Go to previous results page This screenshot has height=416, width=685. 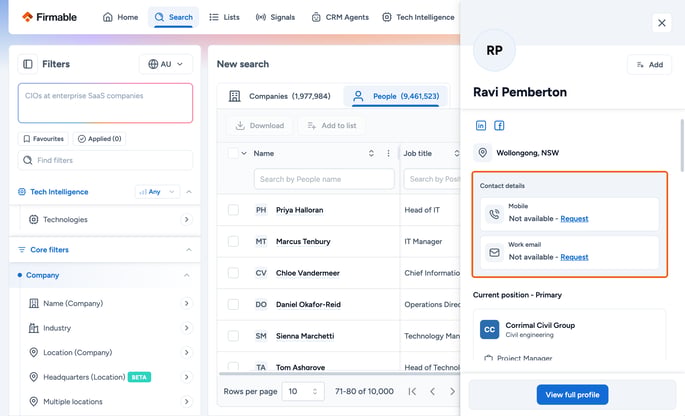tap(432, 392)
